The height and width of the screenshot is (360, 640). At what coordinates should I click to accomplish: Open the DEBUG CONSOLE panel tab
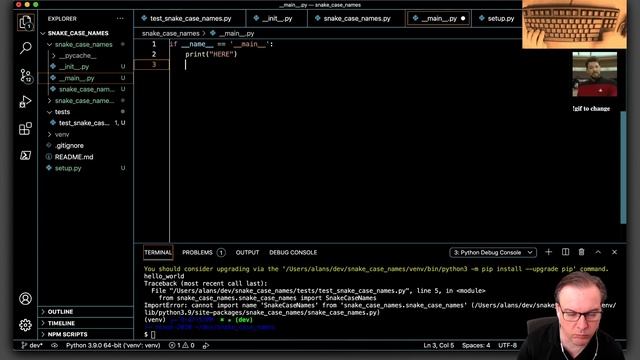tap(293, 253)
